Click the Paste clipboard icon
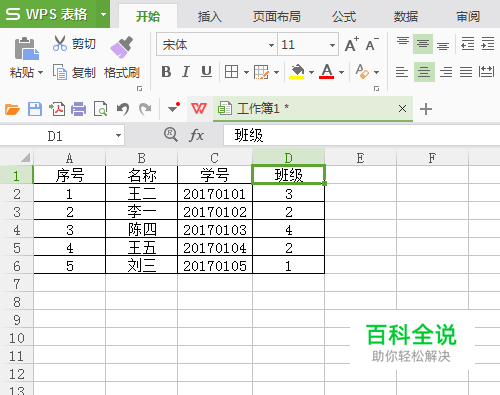500x395 pixels. [27, 49]
